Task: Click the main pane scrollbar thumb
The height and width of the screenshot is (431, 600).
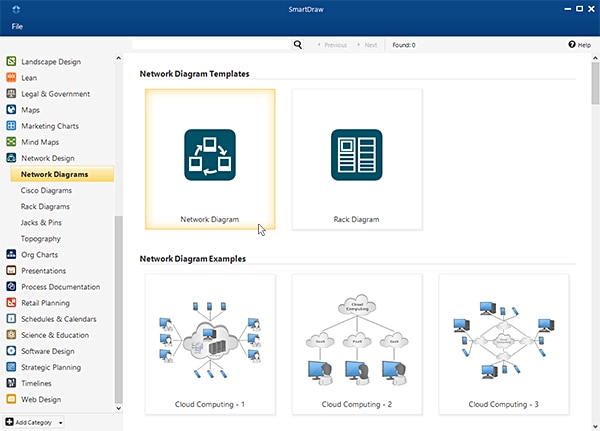Action: (x=595, y=83)
